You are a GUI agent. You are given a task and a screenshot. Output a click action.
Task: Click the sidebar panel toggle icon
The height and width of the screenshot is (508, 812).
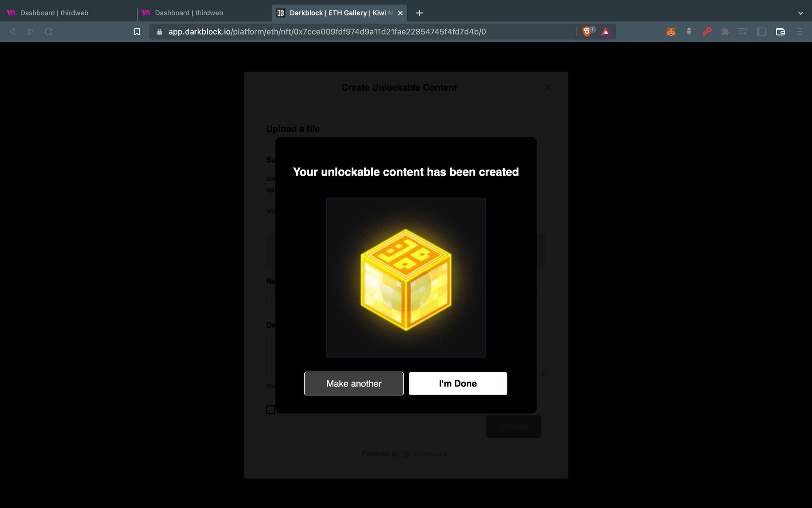(x=761, y=32)
